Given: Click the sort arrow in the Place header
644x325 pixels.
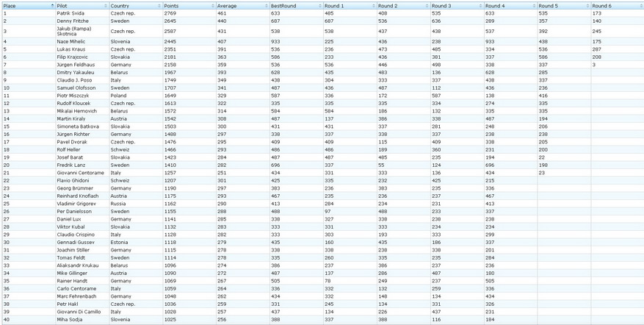Looking at the screenshot, I should [x=52, y=6].
